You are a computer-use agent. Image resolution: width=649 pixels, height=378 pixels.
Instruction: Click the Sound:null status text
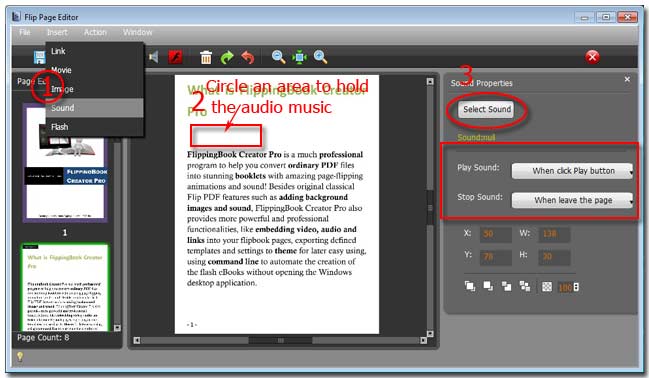pyautogui.click(x=476, y=137)
